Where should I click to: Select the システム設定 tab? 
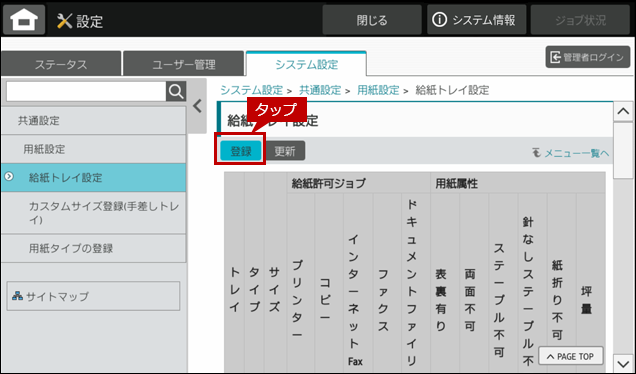306,64
